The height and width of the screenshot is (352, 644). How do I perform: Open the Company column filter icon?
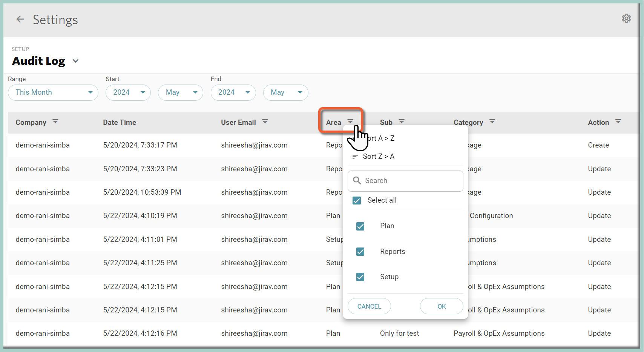pyautogui.click(x=55, y=121)
